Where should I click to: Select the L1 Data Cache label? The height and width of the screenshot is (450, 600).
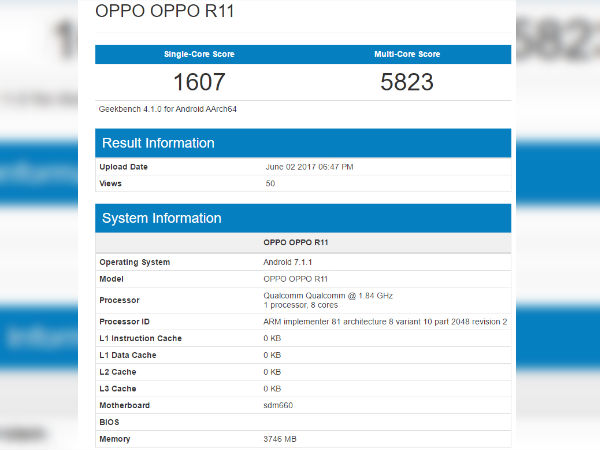click(x=128, y=355)
